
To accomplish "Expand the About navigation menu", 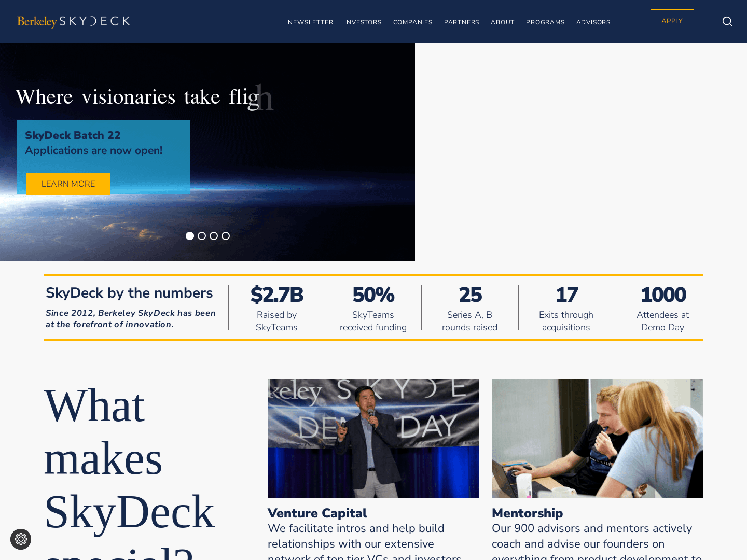I will click(x=502, y=22).
